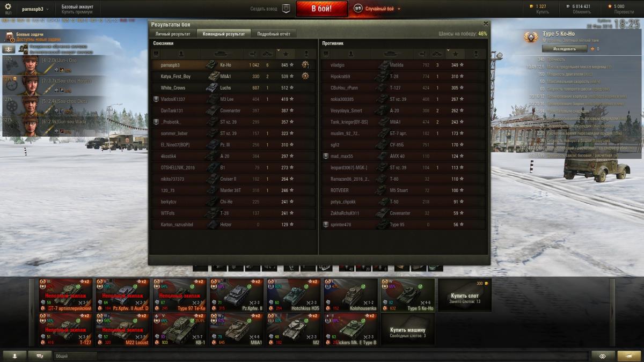This screenshot has width=644, height=362.
Task: Click the yellow flag button at bottom right
Action: click(x=628, y=356)
